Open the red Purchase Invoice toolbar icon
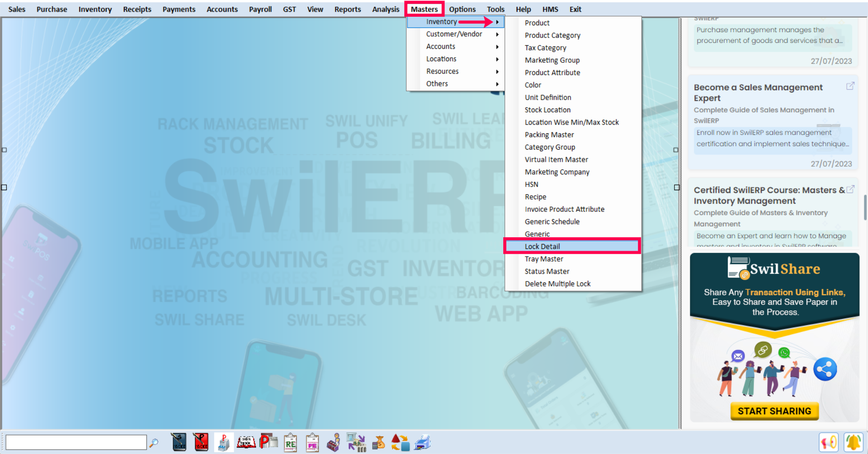Screen dimensions: 868x454 pos(201,442)
